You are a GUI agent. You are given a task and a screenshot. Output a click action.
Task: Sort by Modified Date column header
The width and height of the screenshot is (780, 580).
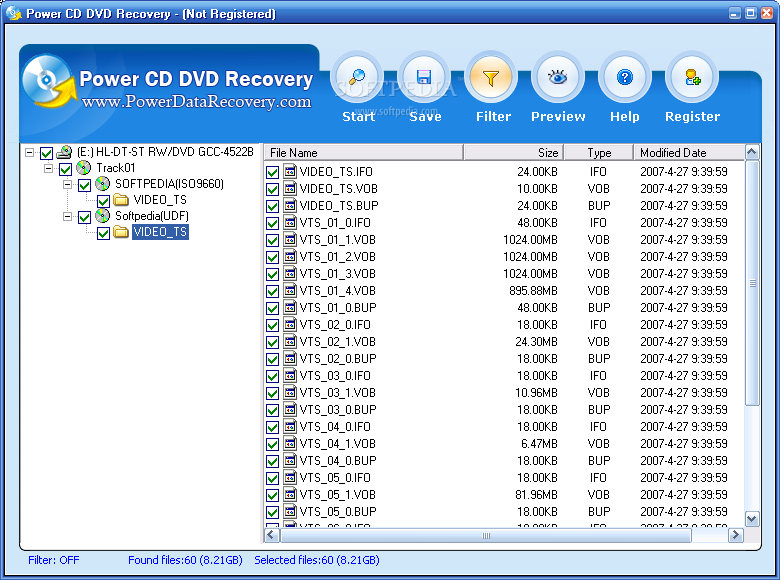coord(689,153)
